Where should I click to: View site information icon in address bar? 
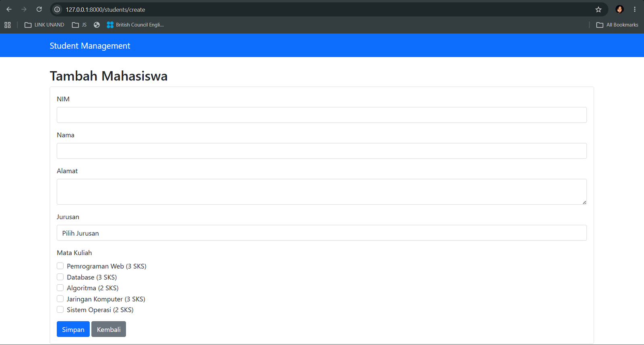pyautogui.click(x=57, y=9)
